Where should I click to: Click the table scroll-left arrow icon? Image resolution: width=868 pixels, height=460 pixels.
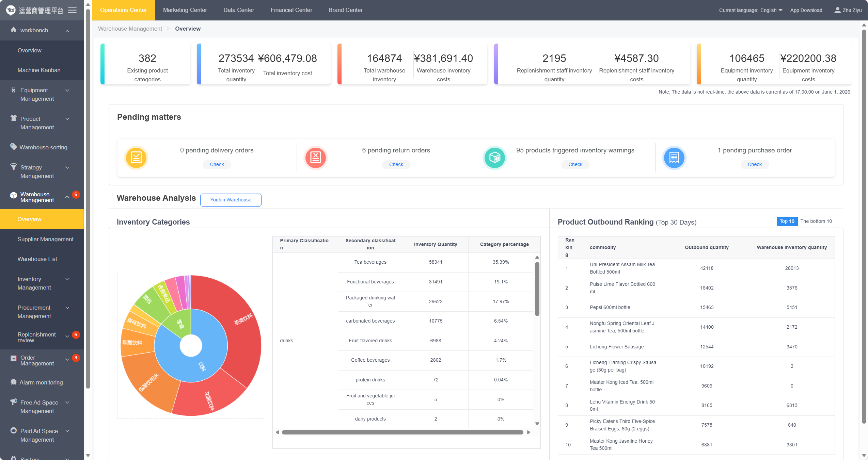[x=278, y=432]
